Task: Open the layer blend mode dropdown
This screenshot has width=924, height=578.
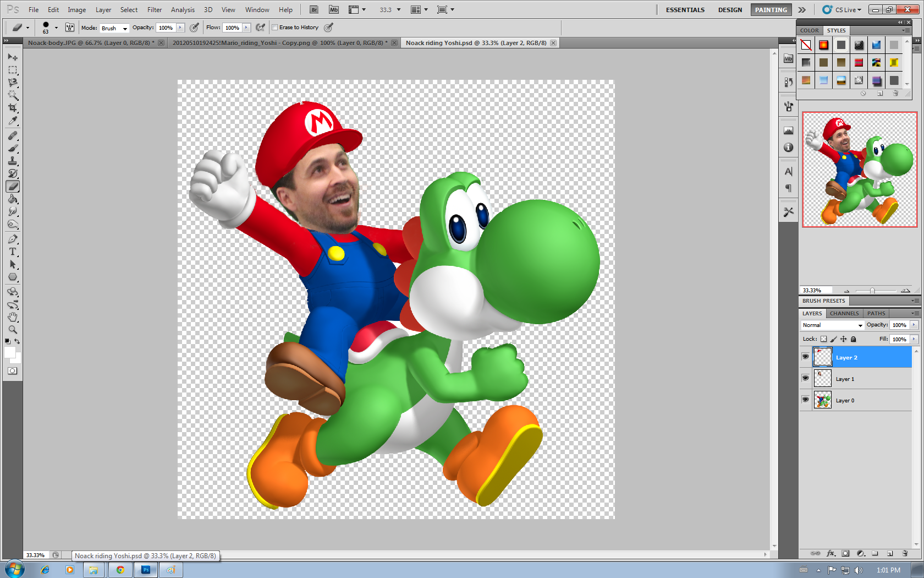Action: pyautogui.click(x=833, y=325)
